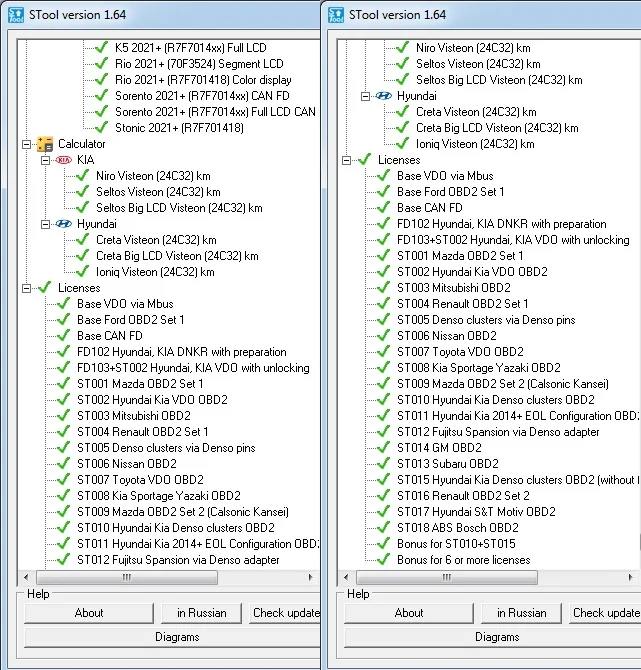641x670 pixels.
Task: Select 'ST009 Mazda OBD2 Set 2' in right window
Action: pyautogui.click(x=503, y=384)
